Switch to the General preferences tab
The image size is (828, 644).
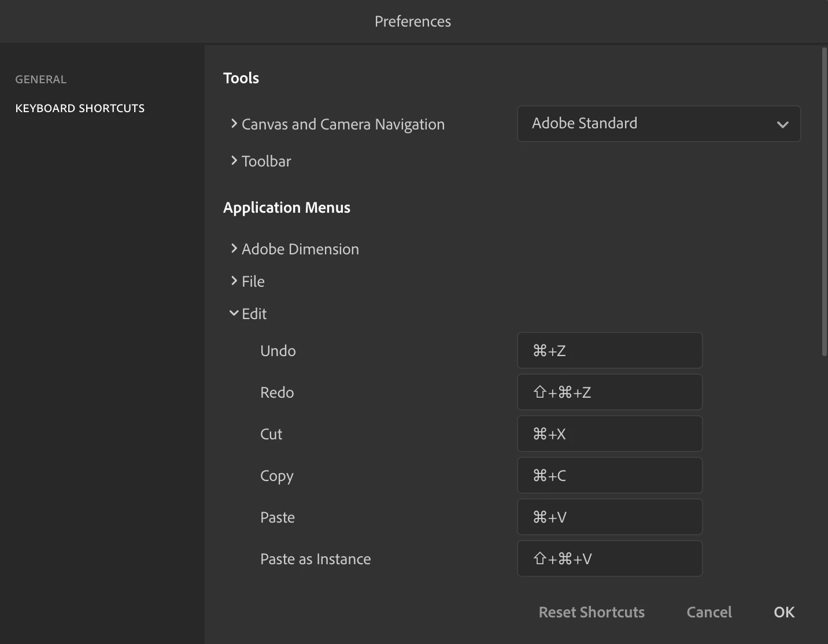coord(41,79)
